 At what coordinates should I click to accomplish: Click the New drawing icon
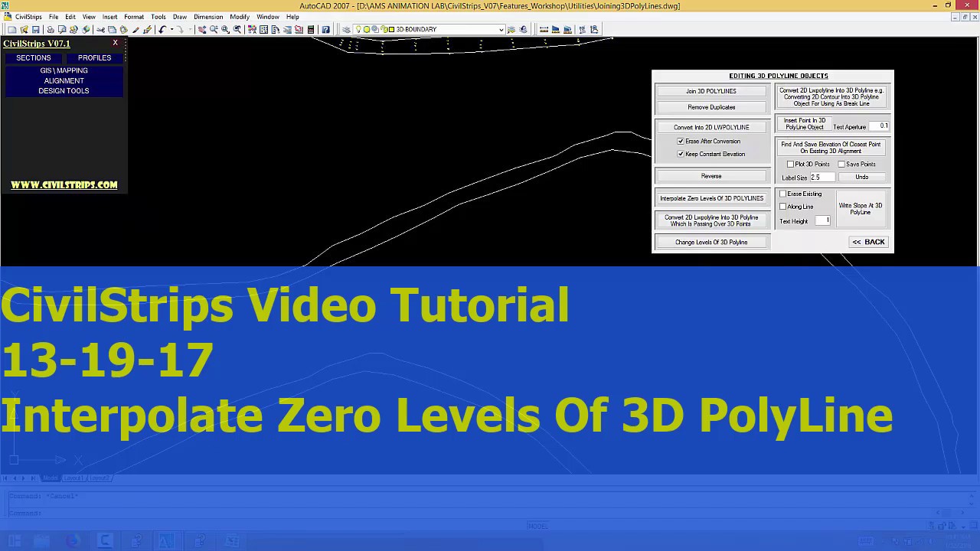[x=11, y=30]
